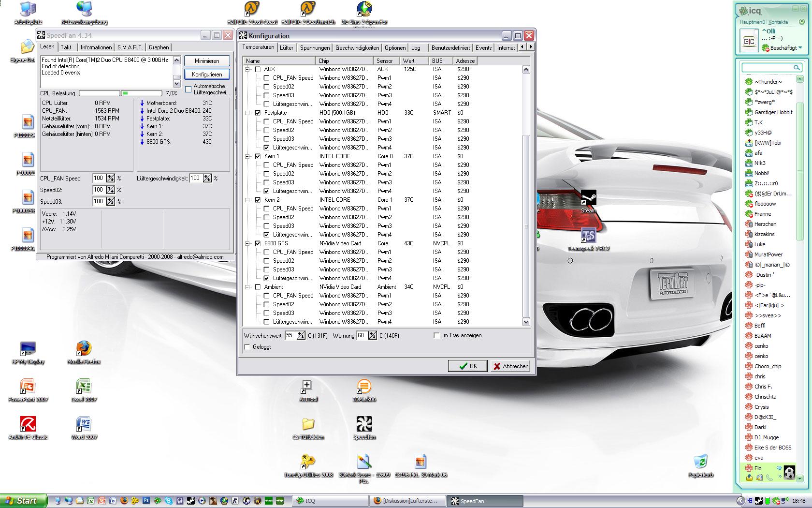Check the Im Tray anzeigen option
812x508 pixels.
pyautogui.click(x=437, y=335)
